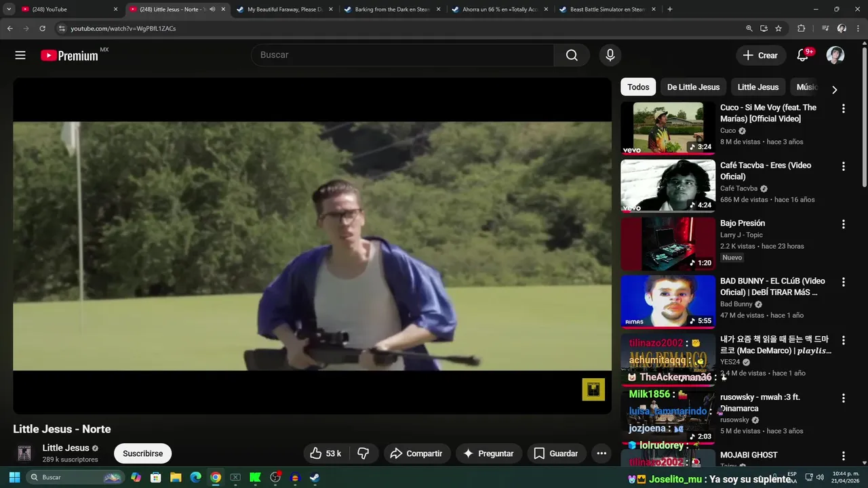Open the Preguntar AI assistant

(488, 453)
